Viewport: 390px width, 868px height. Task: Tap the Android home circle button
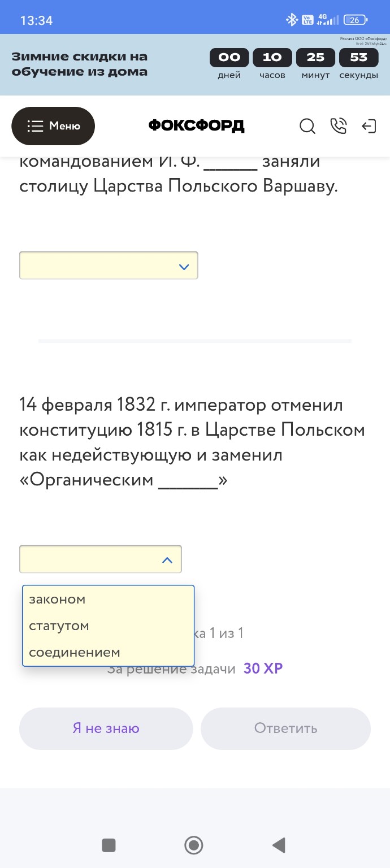[193, 845]
